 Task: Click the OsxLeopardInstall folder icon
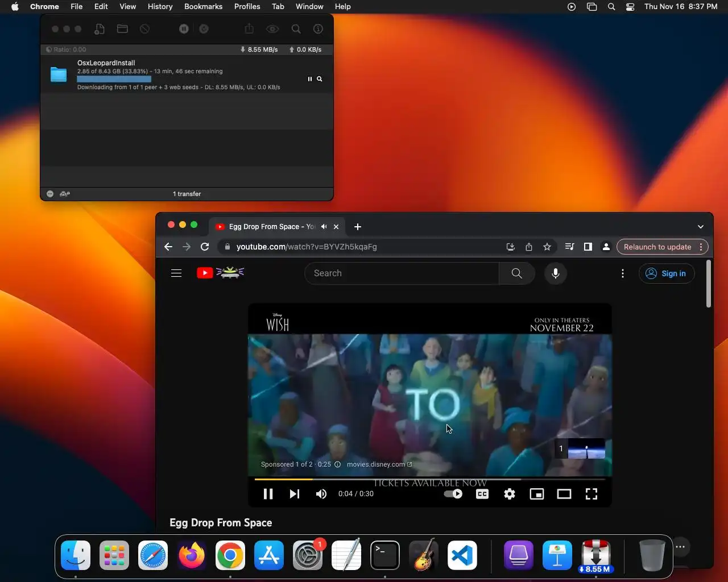59,74
